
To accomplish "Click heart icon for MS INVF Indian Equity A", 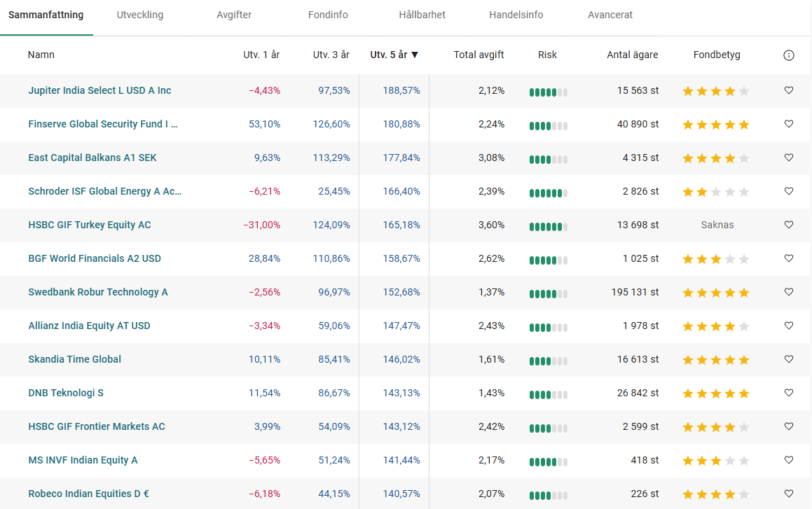I will (789, 460).
